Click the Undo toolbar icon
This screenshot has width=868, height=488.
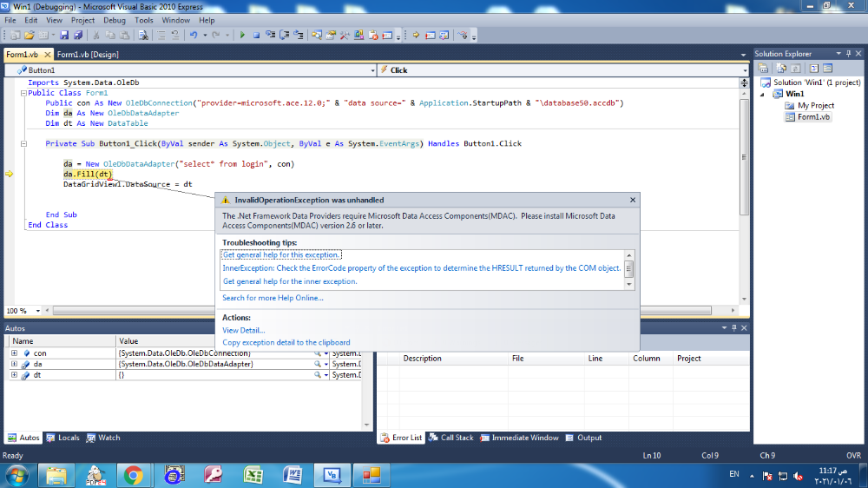(x=194, y=36)
